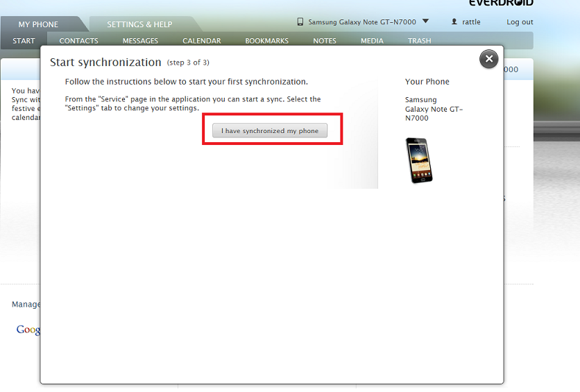The width and height of the screenshot is (580, 392).
Task: Switch to SETTINGS & HELP tab
Action: tap(139, 24)
